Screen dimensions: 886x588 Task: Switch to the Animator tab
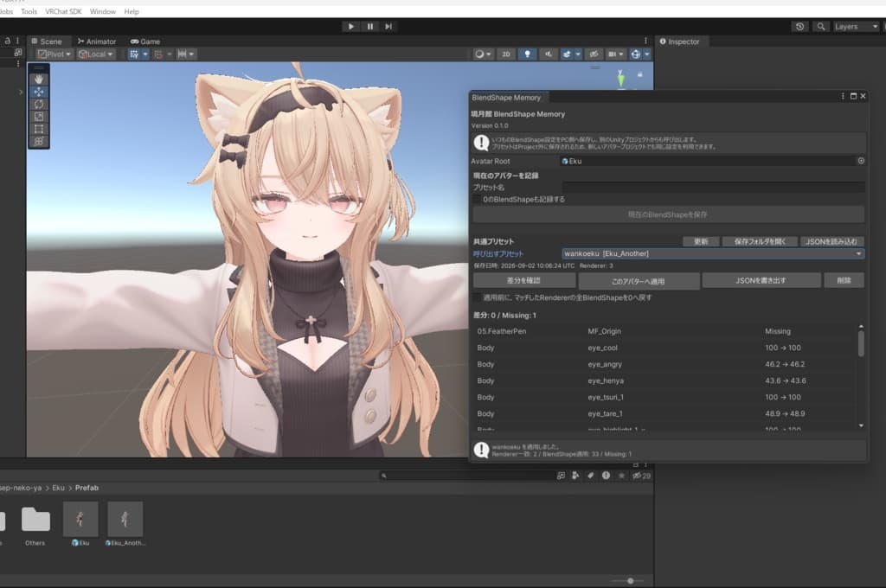pyautogui.click(x=97, y=42)
